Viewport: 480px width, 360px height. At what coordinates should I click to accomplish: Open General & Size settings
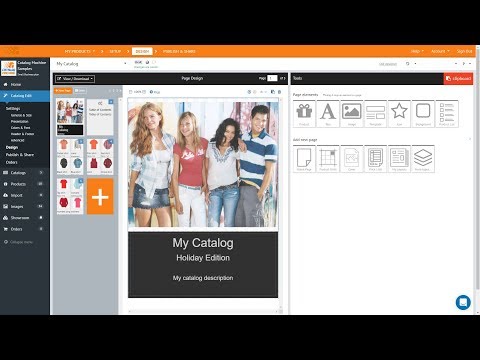click(x=21, y=115)
